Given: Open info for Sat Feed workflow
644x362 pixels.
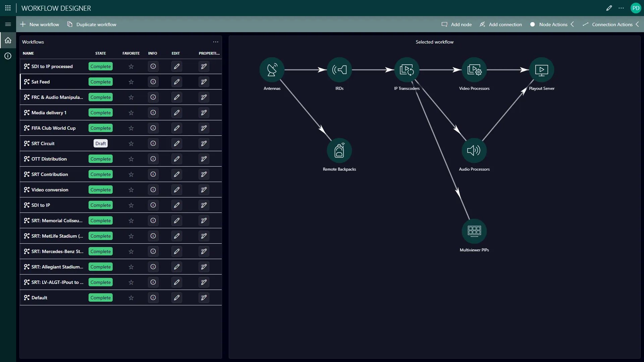Looking at the screenshot, I should (x=153, y=82).
